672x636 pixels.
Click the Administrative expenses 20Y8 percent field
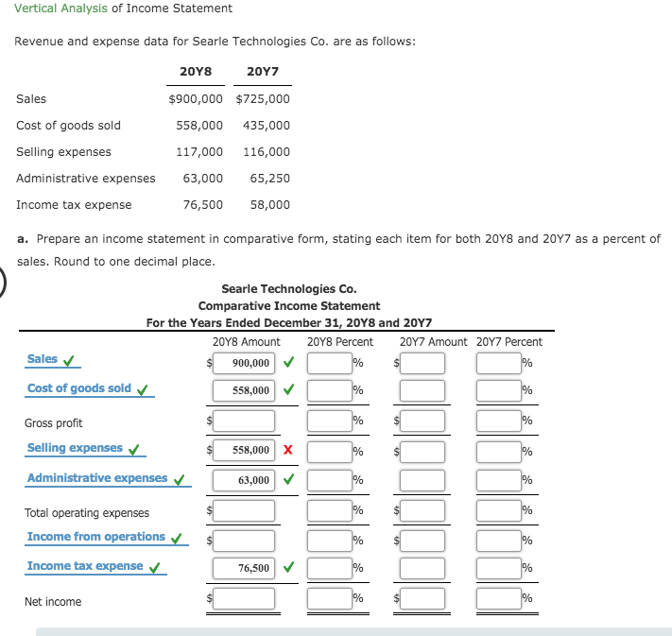tap(330, 480)
